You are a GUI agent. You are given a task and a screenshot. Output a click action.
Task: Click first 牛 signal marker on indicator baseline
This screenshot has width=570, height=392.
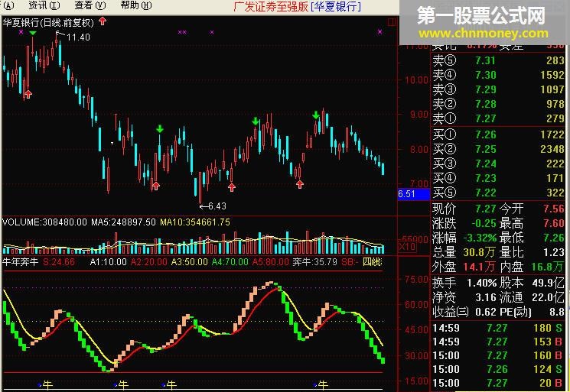click(45, 385)
